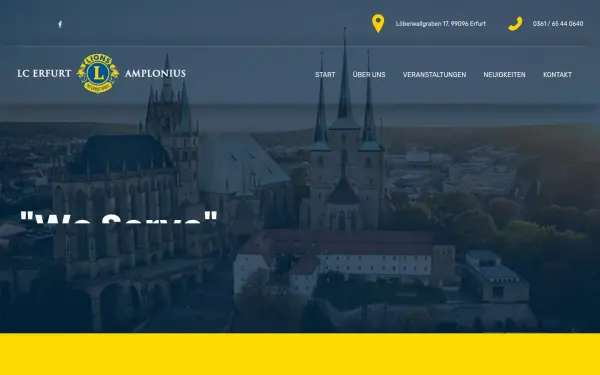Click the yellow phone handset icon
600x375 pixels.
tap(515, 24)
